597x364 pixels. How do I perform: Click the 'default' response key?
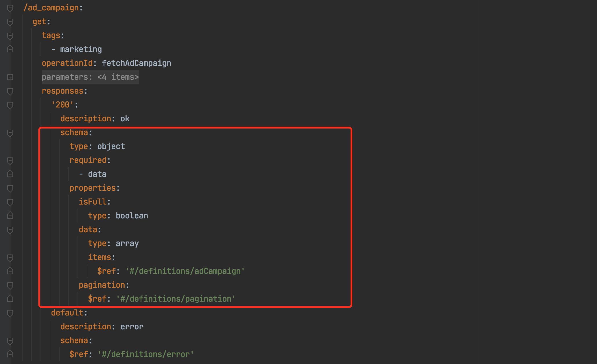(x=67, y=313)
